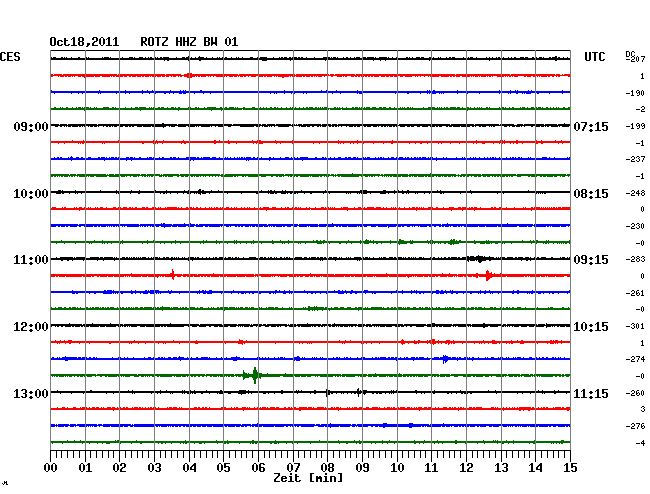Viewport: 650px width, 494px height.
Task: Click the DC offset value -4
Action: 640,443
